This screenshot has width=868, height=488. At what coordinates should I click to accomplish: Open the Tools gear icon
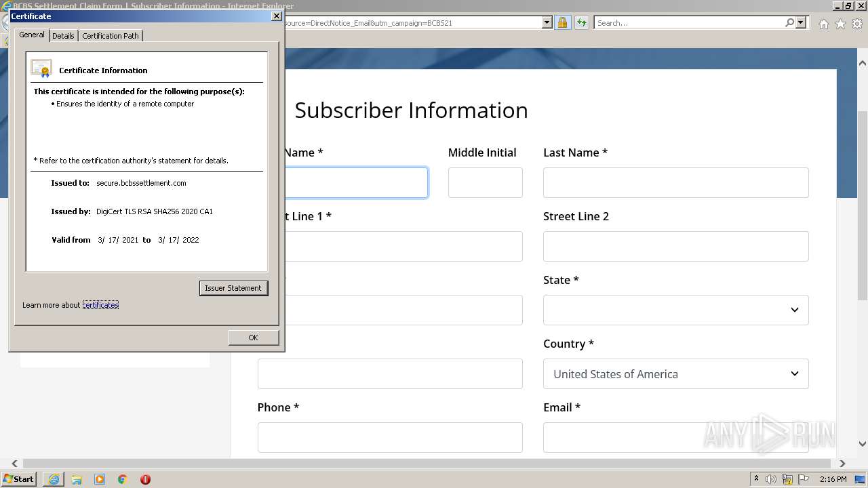coord(857,24)
